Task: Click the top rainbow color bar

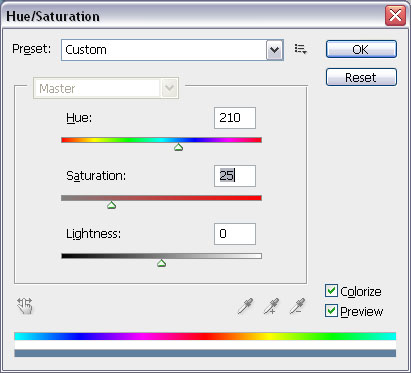Action: coord(205,336)
